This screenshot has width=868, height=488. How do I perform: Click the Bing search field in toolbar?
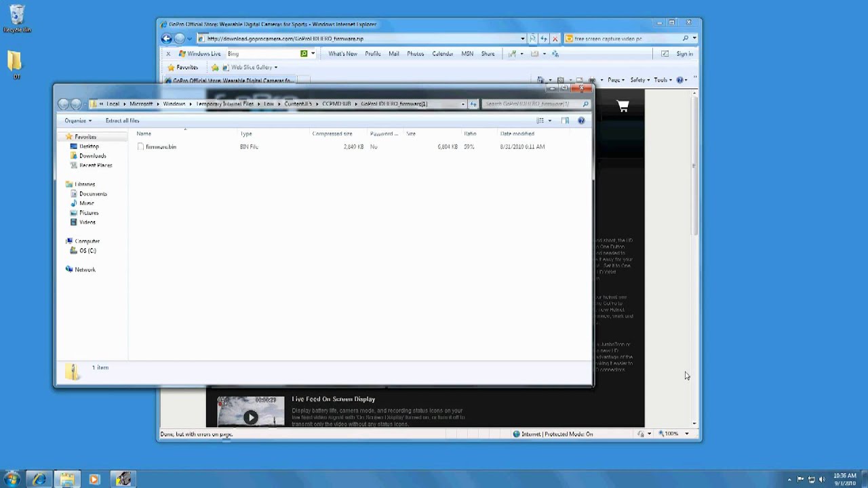pos(263,54)
